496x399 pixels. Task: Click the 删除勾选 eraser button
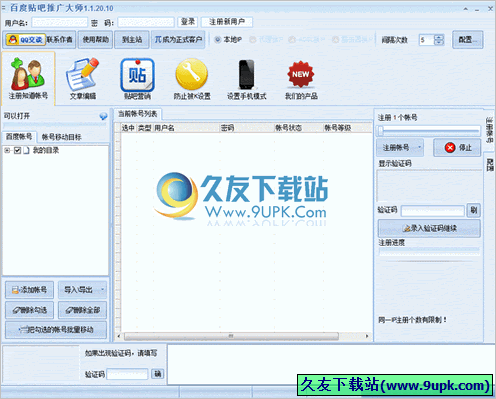point(29,310)
